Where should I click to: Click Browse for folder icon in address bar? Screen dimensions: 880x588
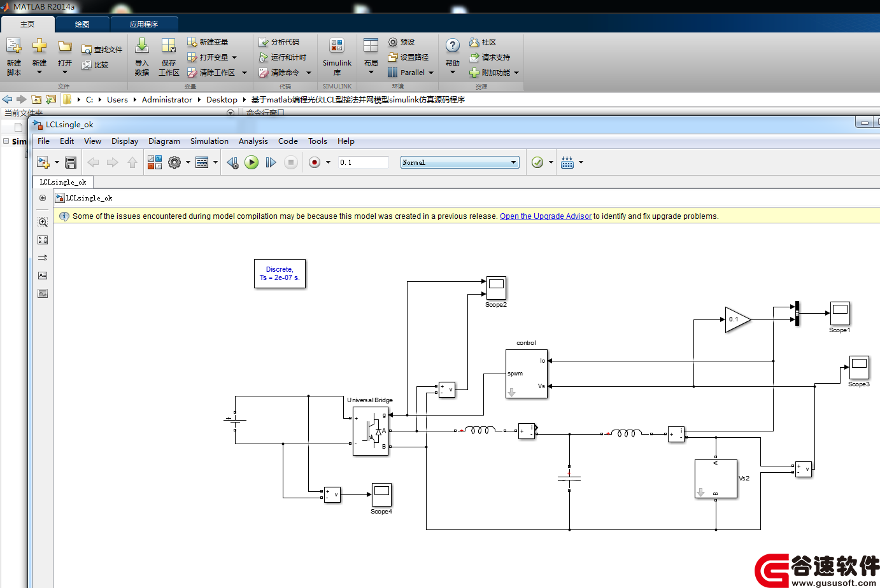point(50,99)
